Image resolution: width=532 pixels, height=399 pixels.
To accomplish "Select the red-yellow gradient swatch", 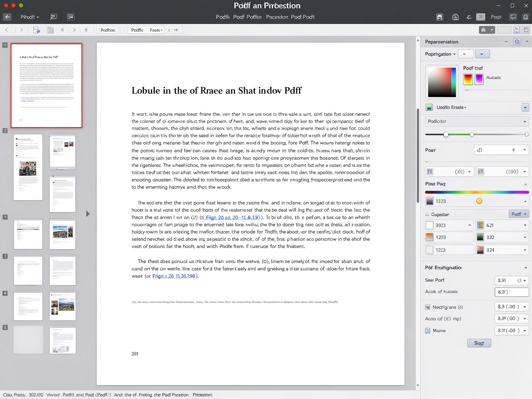I will point(468,79).
